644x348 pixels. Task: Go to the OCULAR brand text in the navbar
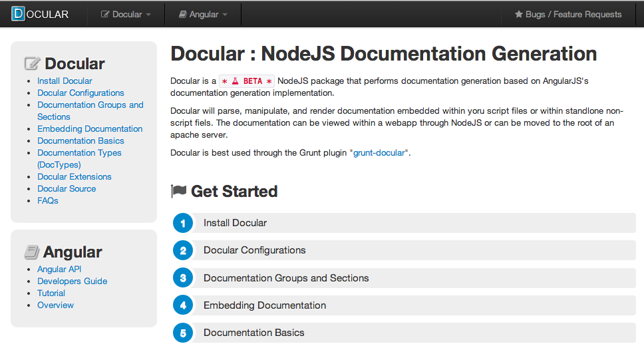pos(47,15)
